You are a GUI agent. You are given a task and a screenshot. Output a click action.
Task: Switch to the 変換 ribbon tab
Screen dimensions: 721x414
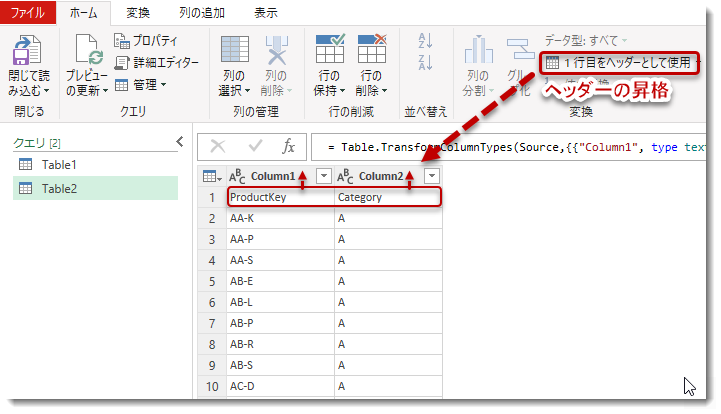click(x=138, y=13)
